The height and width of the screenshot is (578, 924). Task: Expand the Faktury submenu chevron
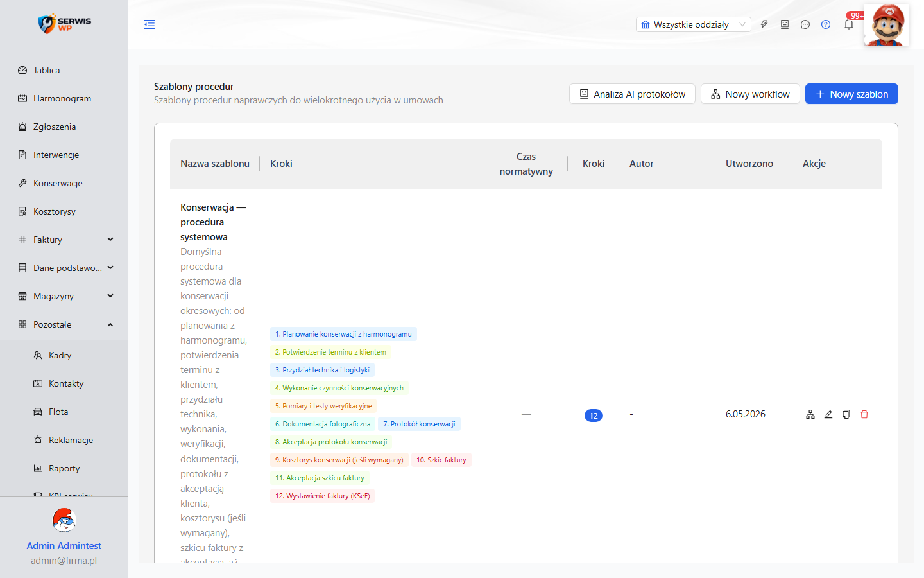click(110, 240)
